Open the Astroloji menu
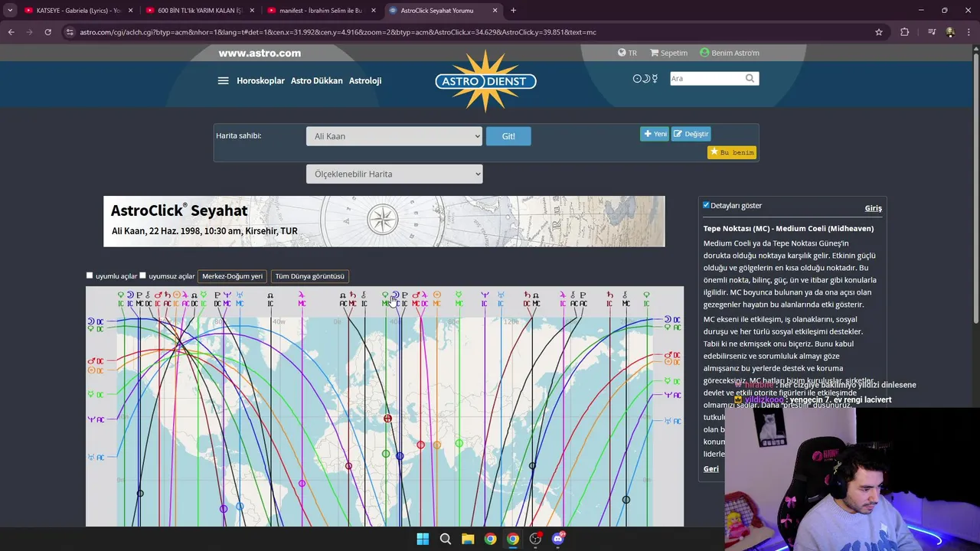 point(365,80)
